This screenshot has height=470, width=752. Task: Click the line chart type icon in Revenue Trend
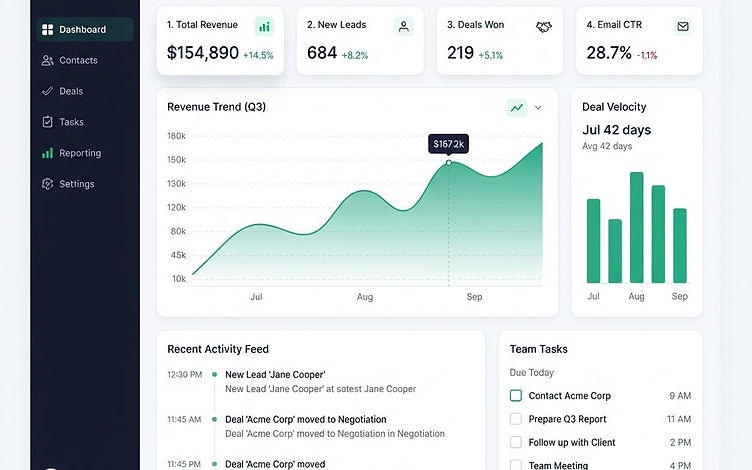(517, 108)
